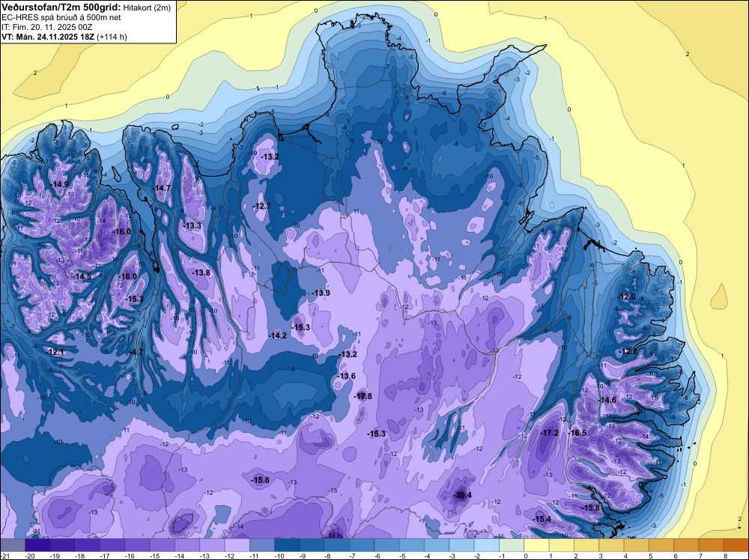
Task: Click the legend scale label "-19"
Action: 55,556
